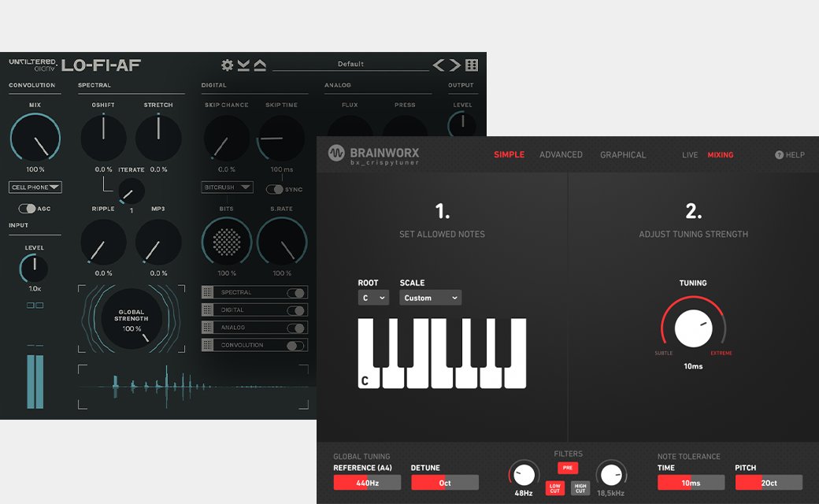
Task: Click the MP3 knob
Action: point(158,243)
